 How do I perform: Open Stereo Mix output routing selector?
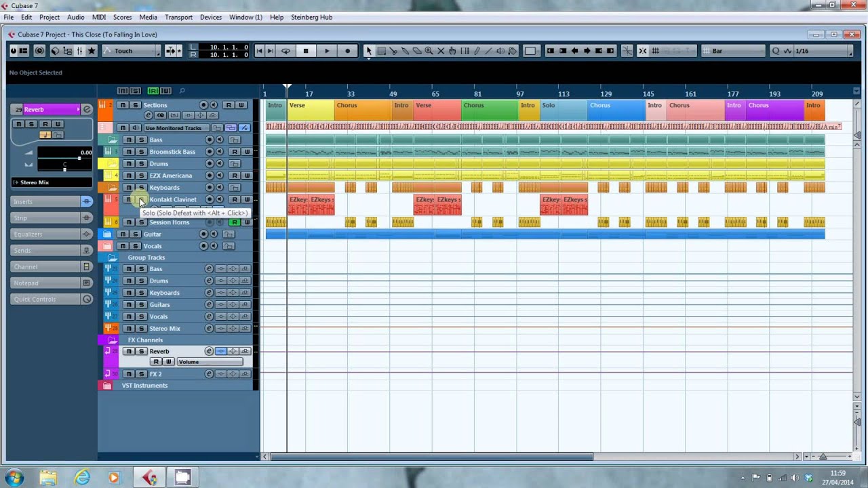click(x=52, y=182)
